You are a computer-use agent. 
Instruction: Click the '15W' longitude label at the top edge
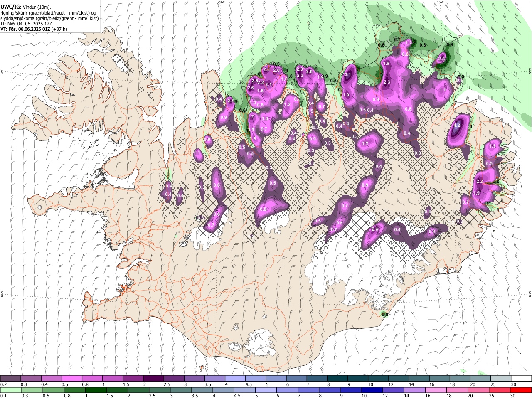point(440,2)
